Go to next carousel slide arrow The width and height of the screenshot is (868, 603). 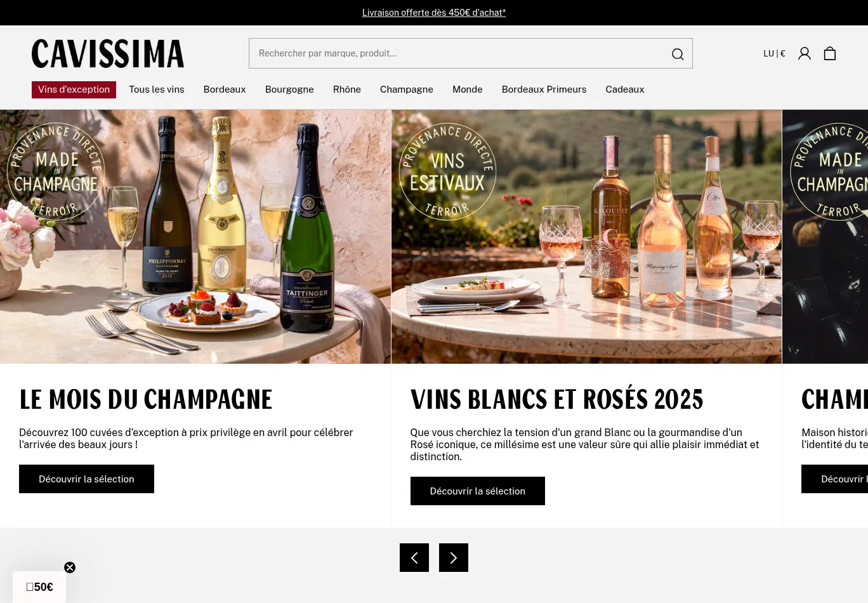454,557
